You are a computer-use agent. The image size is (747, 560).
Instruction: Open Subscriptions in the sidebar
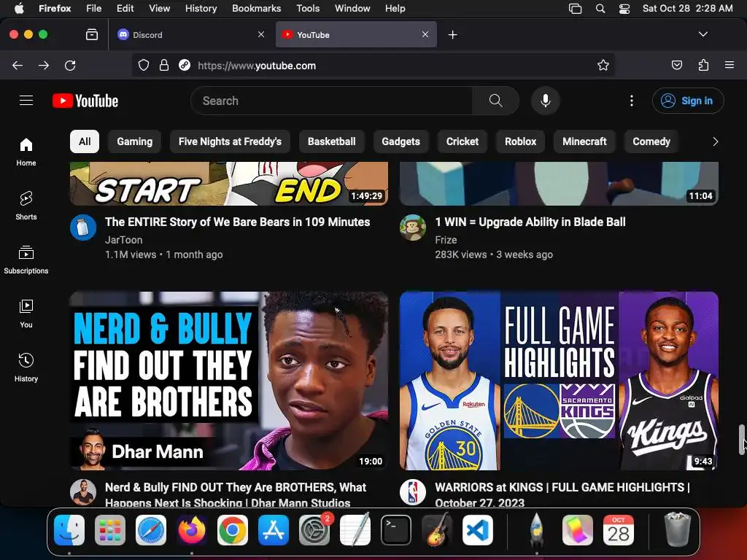[26, 260]
